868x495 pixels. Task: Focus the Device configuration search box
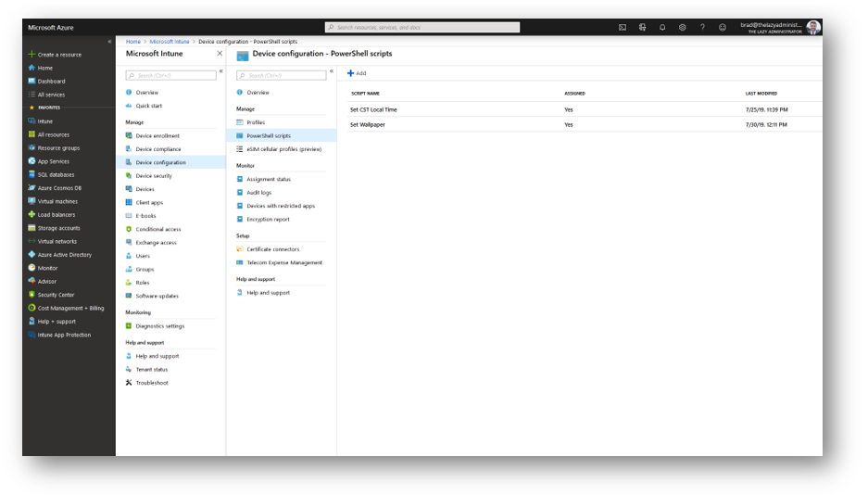click(282, 75)
